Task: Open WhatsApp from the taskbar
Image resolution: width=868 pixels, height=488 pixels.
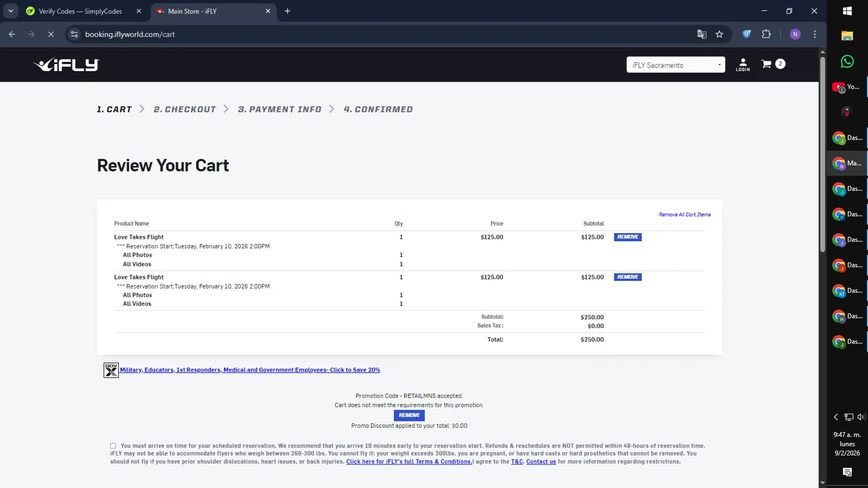Action: 847,61
